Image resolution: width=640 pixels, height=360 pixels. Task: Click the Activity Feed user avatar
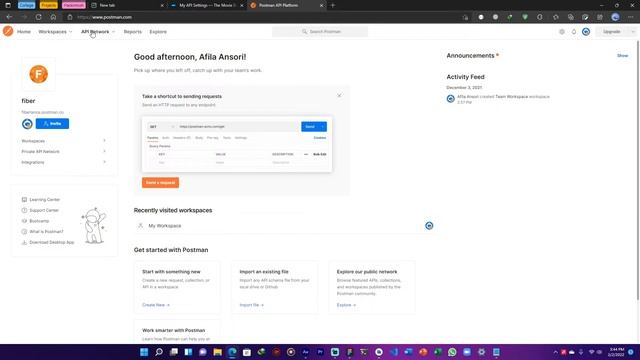450,99
